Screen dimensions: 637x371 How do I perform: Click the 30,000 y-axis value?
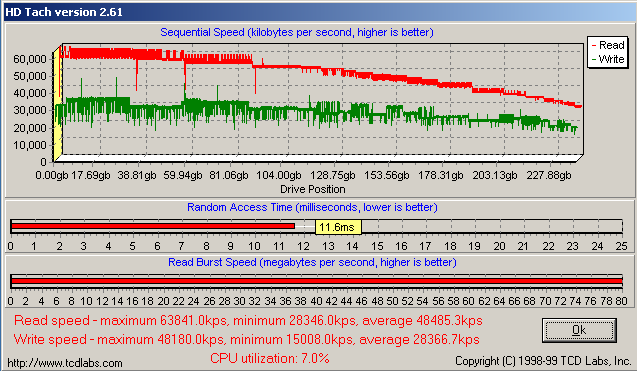(30, 110)
